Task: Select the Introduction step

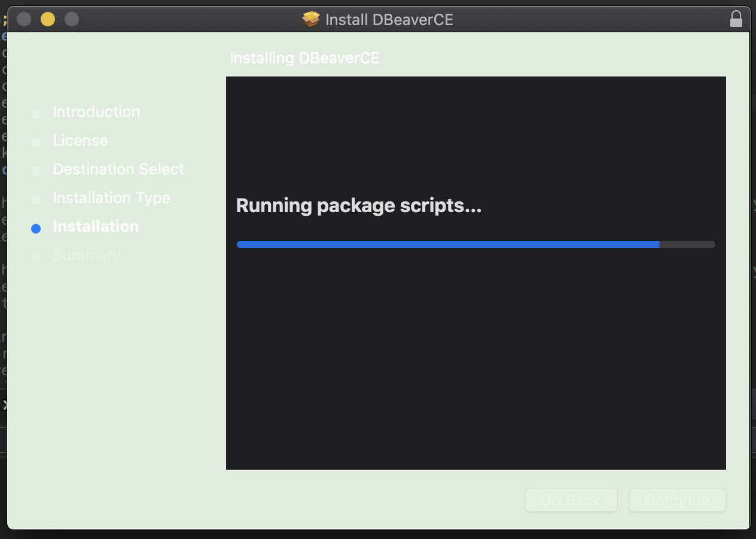Action: 96,112
